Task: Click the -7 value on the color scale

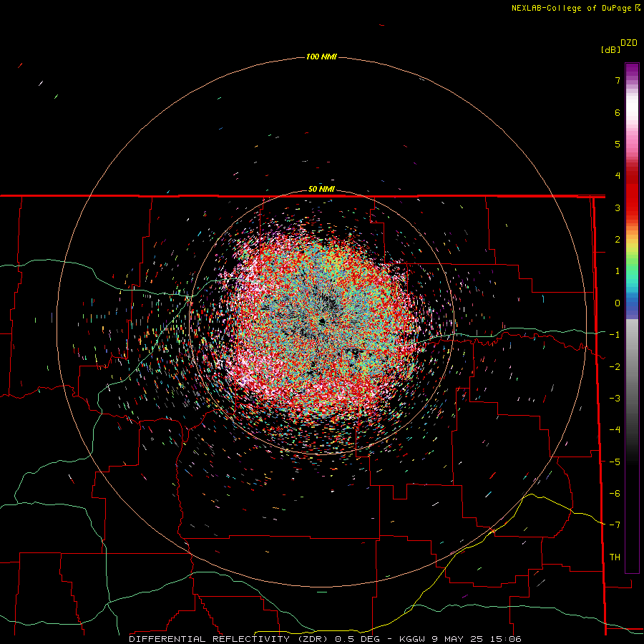Action: click(x=615, y=525)
